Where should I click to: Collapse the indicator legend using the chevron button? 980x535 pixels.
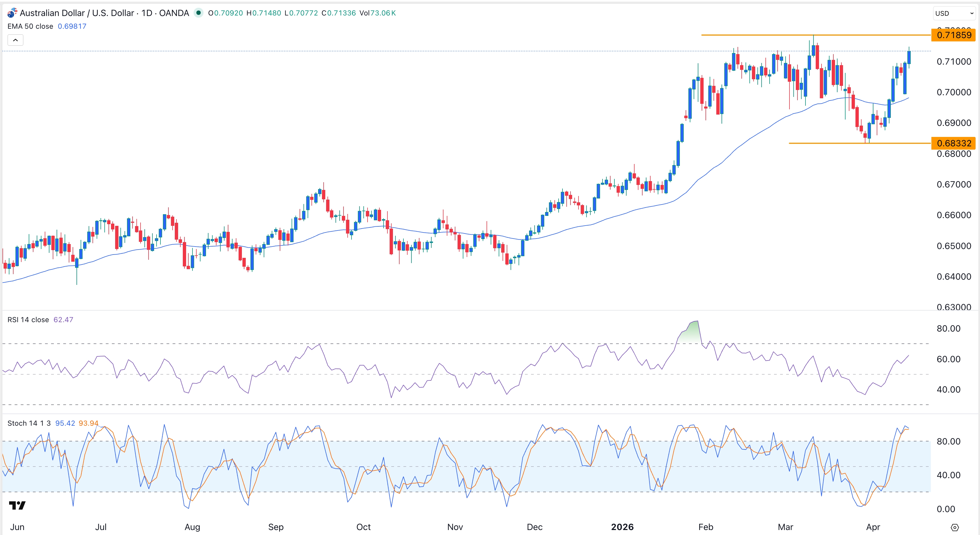pyautogui.click(x=15, y=39)
